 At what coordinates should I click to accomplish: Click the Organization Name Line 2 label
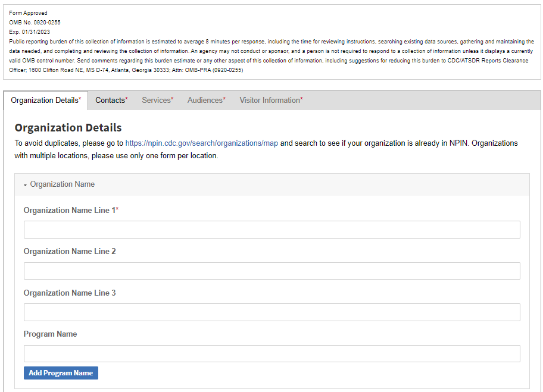[70, 252]
